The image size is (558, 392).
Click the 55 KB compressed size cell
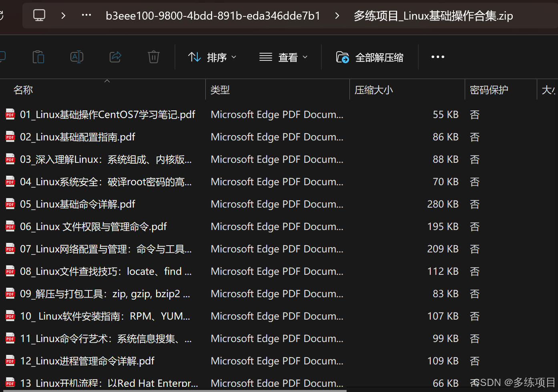click(x=446, y=115)
